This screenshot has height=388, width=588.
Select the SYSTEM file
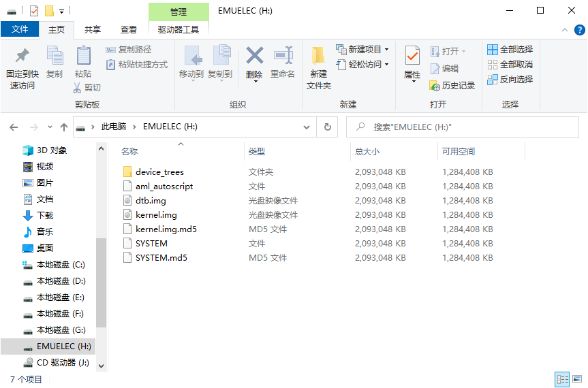click(151, 244)
